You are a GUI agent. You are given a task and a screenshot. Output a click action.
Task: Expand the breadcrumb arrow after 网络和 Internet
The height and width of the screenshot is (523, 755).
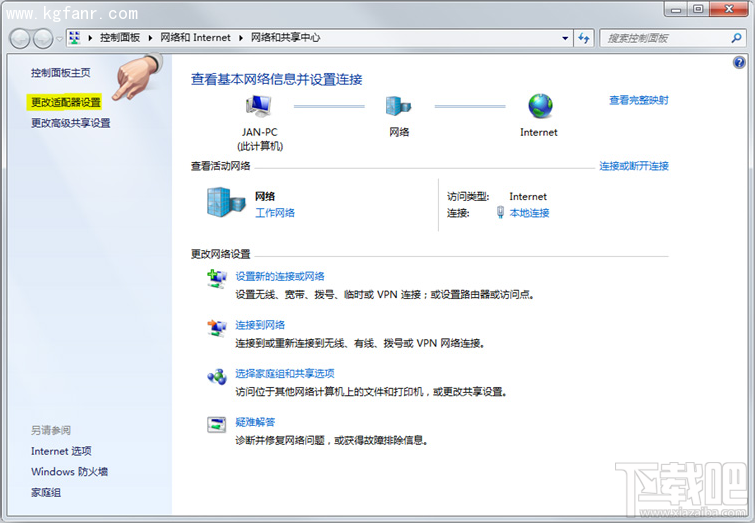(241, 38)
